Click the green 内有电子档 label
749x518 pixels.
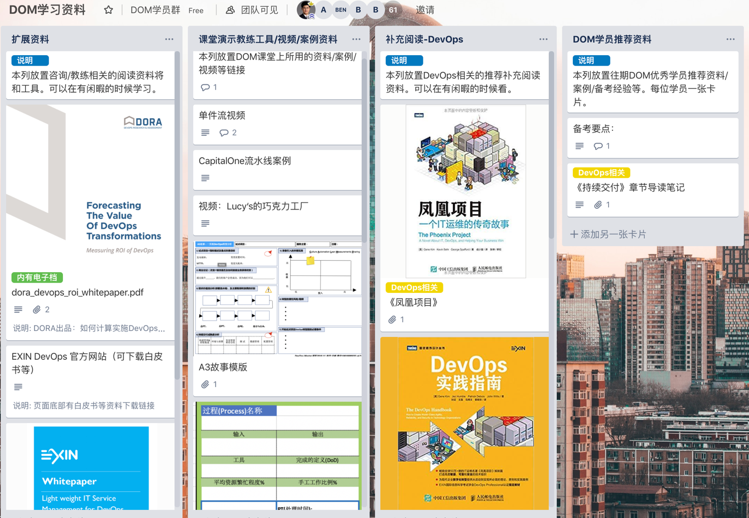[x=37, y=277]
